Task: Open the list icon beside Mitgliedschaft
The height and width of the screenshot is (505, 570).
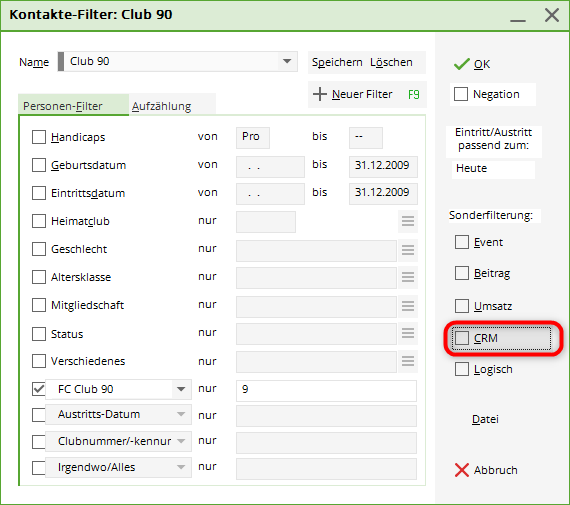Action: (x=408, y=306)
